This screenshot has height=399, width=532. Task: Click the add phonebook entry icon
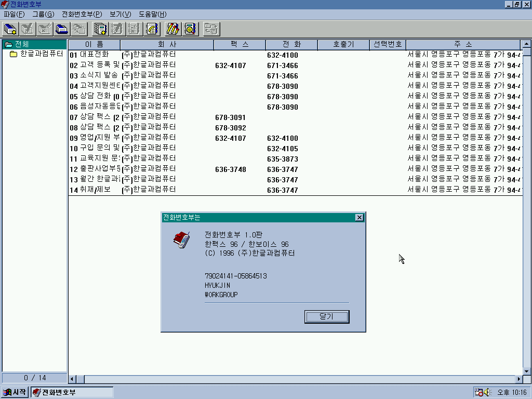[x=100, y=29]
